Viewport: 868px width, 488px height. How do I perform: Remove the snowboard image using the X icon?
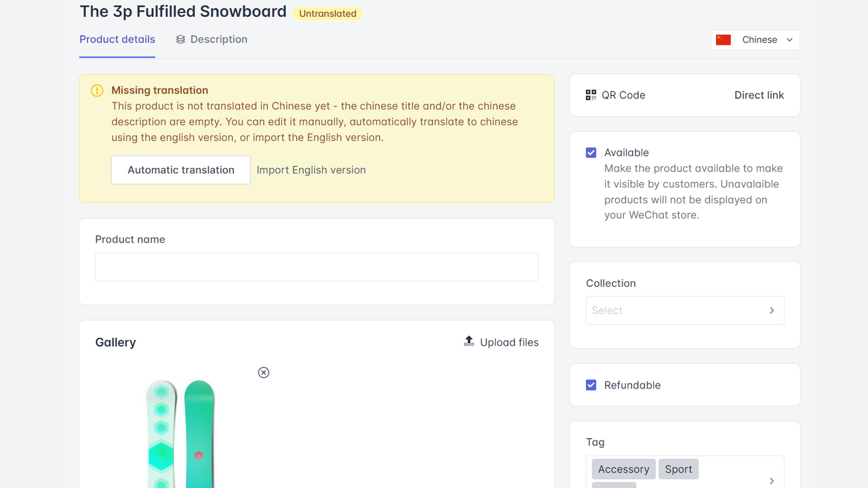click(x=263, y=372)
